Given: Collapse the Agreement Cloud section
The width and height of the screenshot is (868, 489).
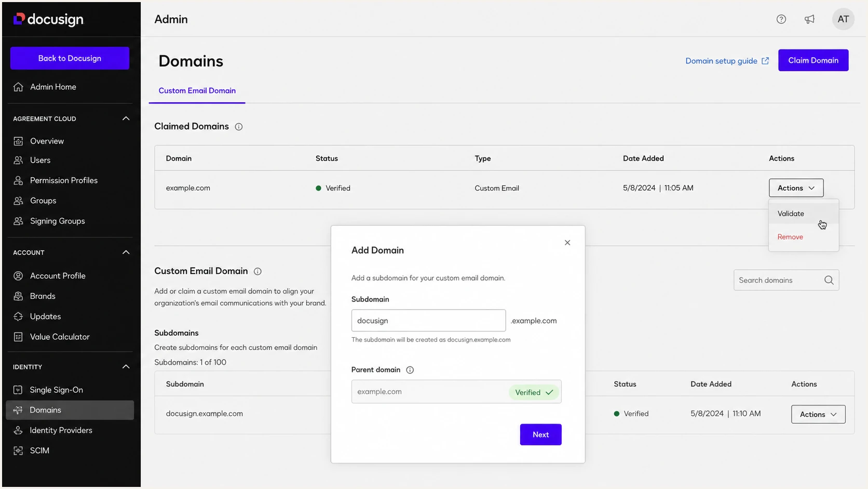Looking at the screenshot, I should (x=126, y=118).
